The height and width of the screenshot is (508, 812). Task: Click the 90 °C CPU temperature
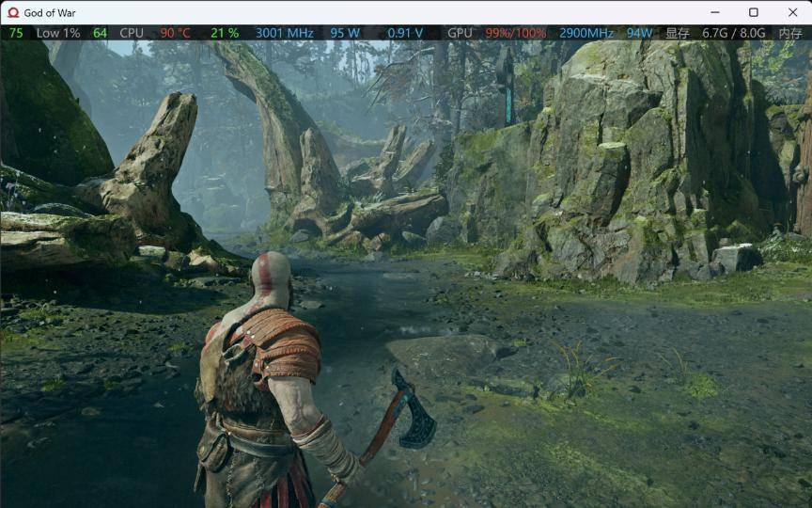(x=175, y=33)
